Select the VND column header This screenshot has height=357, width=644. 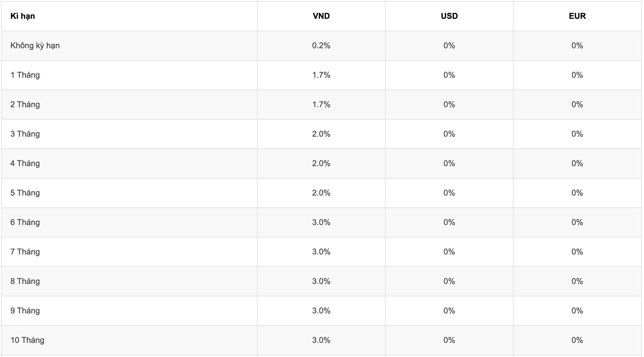321,16
